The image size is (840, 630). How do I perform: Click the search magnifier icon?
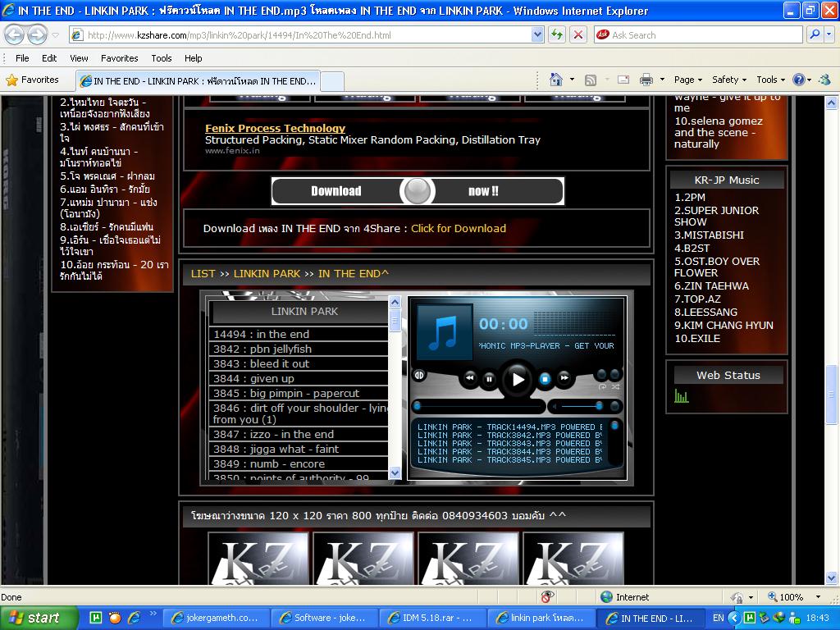(x=815, y=34)
